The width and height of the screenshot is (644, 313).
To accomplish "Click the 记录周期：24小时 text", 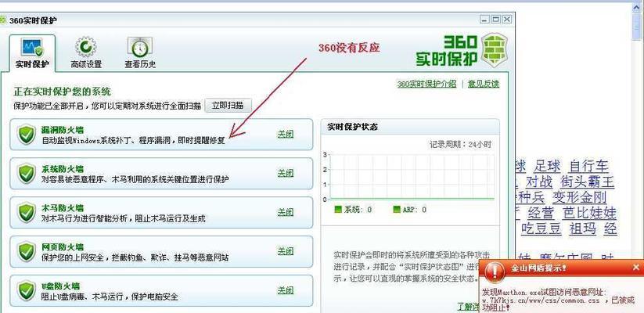I will [x=460, y=145].
